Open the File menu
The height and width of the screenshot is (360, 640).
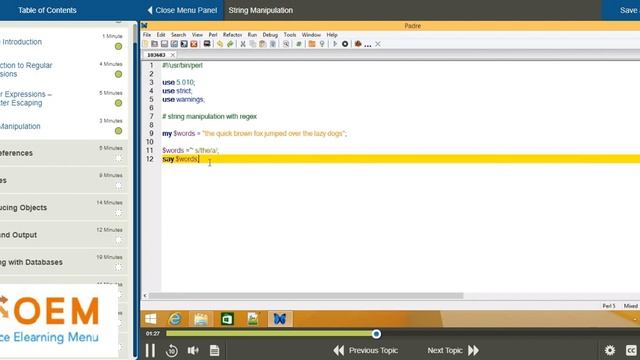[147, 35]
